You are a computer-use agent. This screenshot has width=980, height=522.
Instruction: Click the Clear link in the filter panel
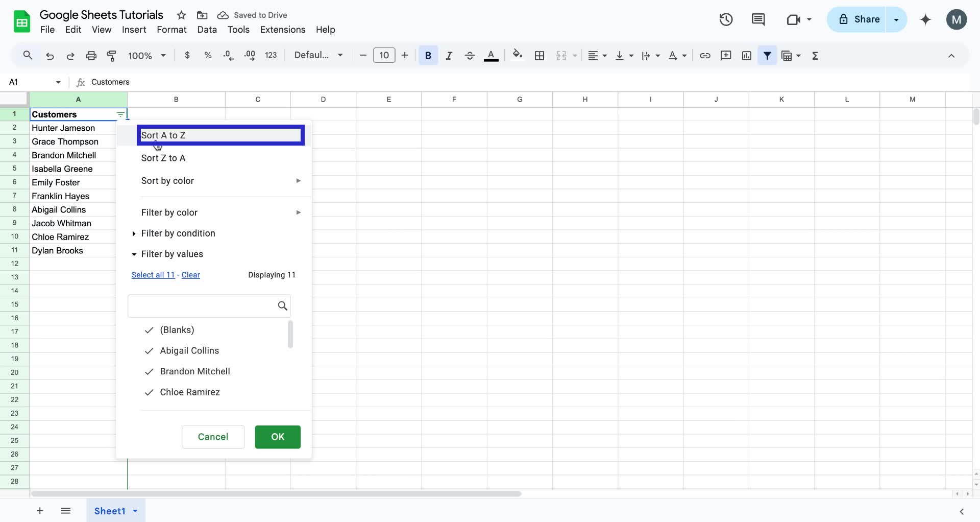click(x=190, y=275)
